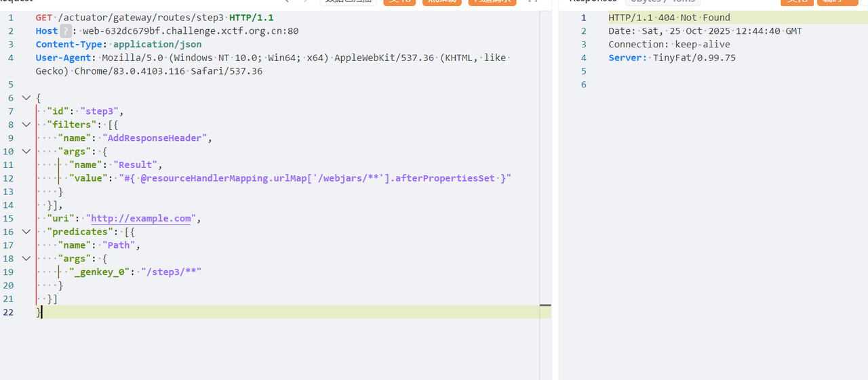Place cursor in the User-Agent header line
This screenshot has width=868, height=380.
coord(271,58)
